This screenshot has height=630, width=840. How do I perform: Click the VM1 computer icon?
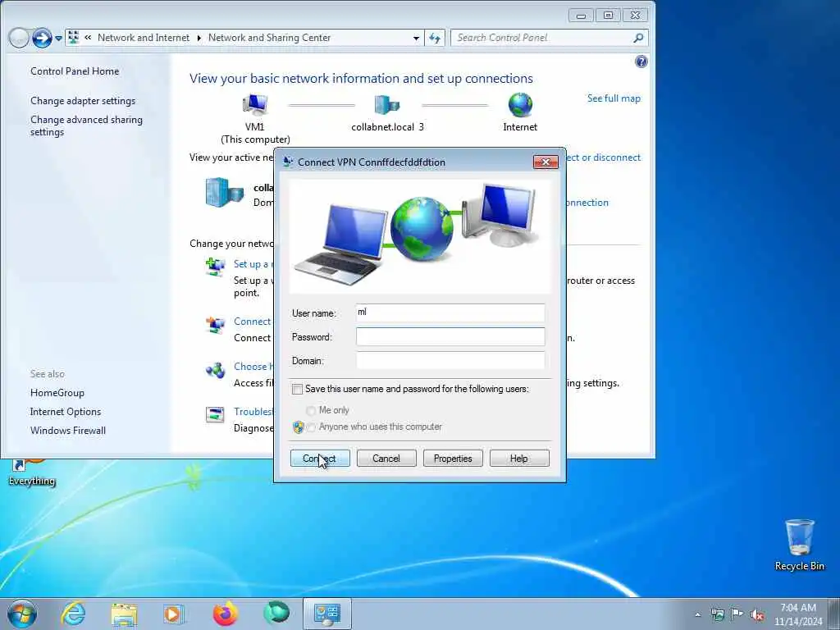point(255,105)
